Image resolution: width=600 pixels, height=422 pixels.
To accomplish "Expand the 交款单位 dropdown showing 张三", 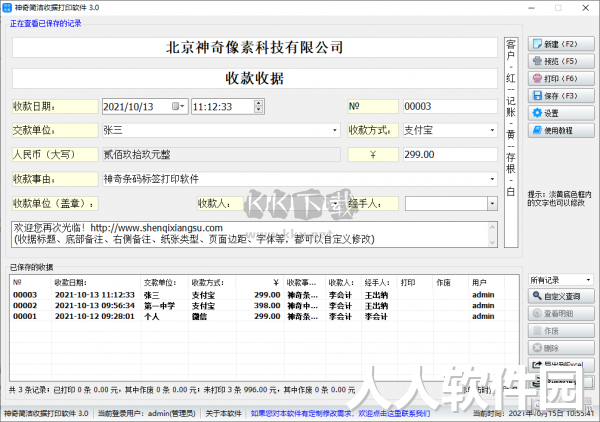I will click(x=334, y=130).
